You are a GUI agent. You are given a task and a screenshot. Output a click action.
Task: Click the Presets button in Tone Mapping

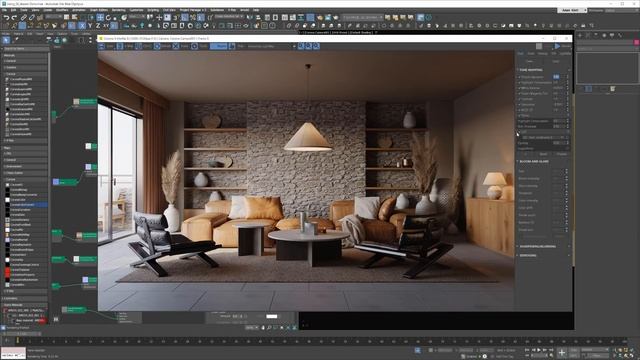pos(562,154)
